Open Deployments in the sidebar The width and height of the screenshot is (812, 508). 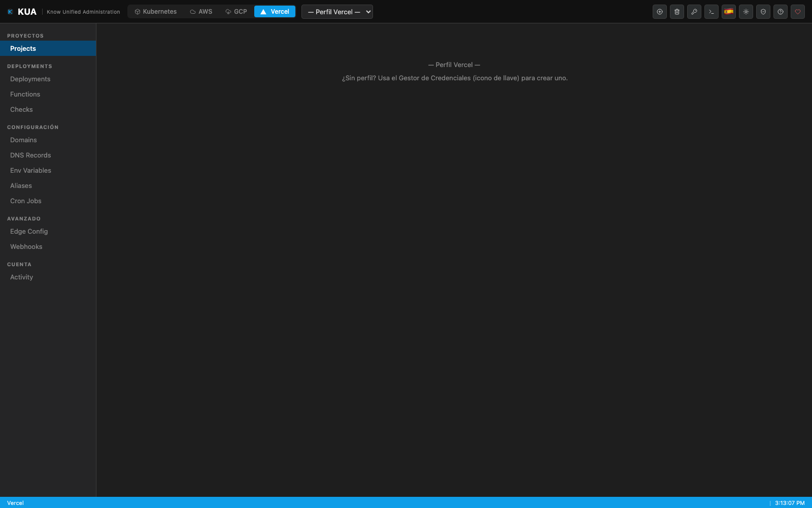[x=48, y=79]
